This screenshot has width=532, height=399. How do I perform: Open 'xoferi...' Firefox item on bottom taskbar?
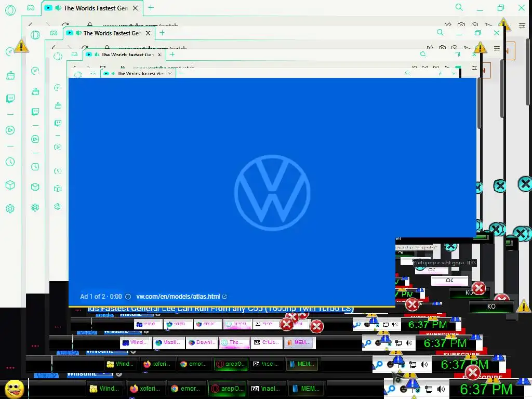coord(145,389)
